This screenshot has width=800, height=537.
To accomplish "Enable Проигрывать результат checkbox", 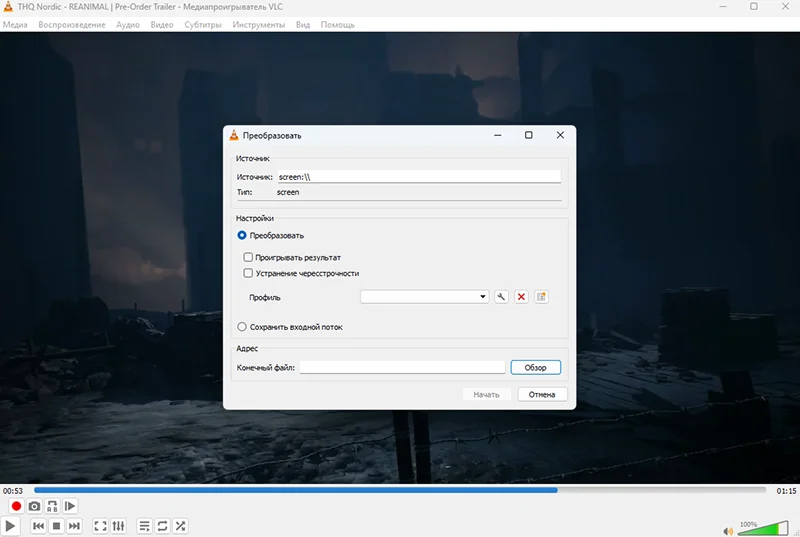I will tap(248, 257).
